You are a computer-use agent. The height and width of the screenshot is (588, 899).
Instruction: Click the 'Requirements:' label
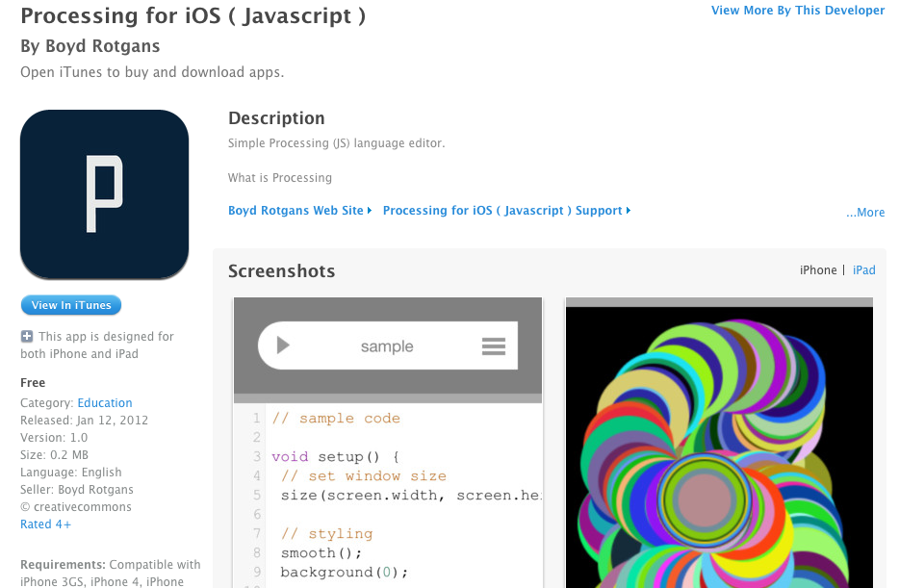[x=64, y=565]
